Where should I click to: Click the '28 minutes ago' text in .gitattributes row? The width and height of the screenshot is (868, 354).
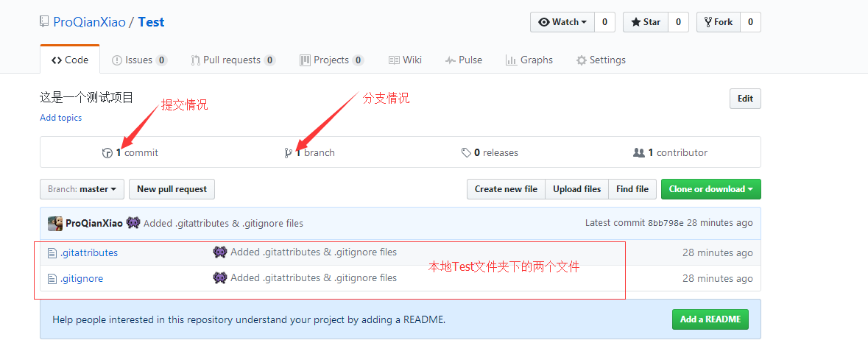pos(717,252)
